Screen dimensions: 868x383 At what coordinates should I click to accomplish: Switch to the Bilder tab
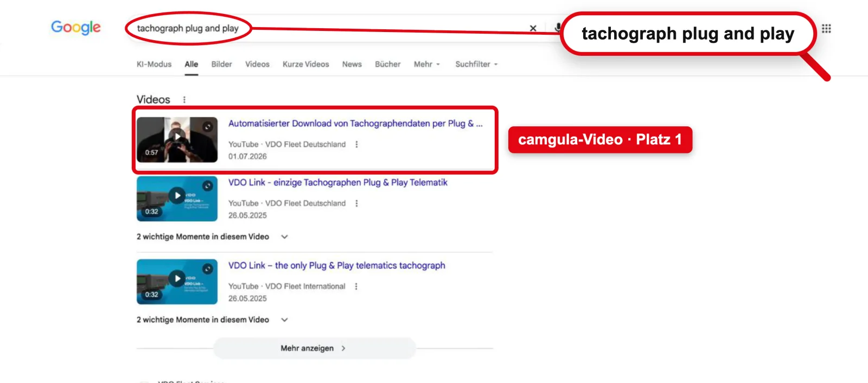221,64
